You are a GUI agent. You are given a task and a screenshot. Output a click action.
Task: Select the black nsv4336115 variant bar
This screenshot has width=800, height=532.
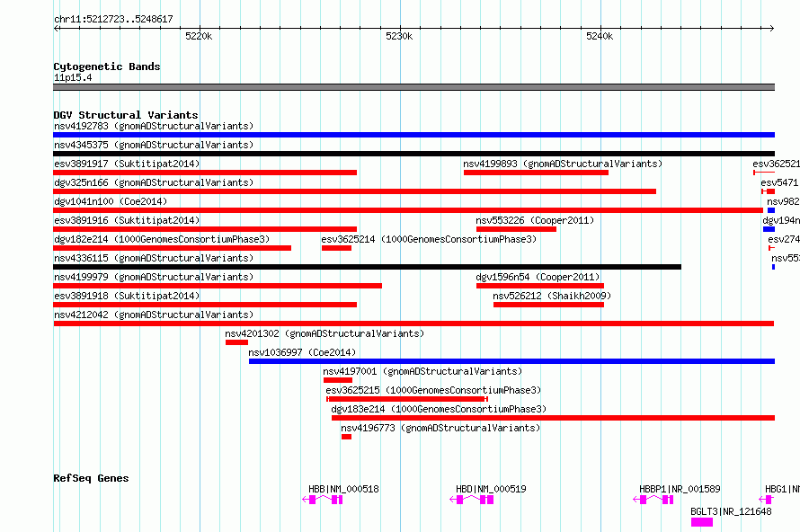point(367,267)
